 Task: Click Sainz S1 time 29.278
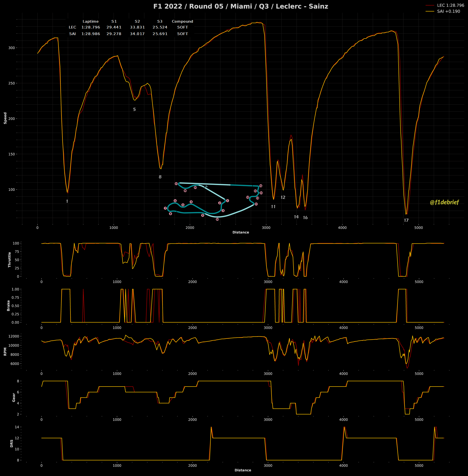pyautogui.click(x=114, y=34)
